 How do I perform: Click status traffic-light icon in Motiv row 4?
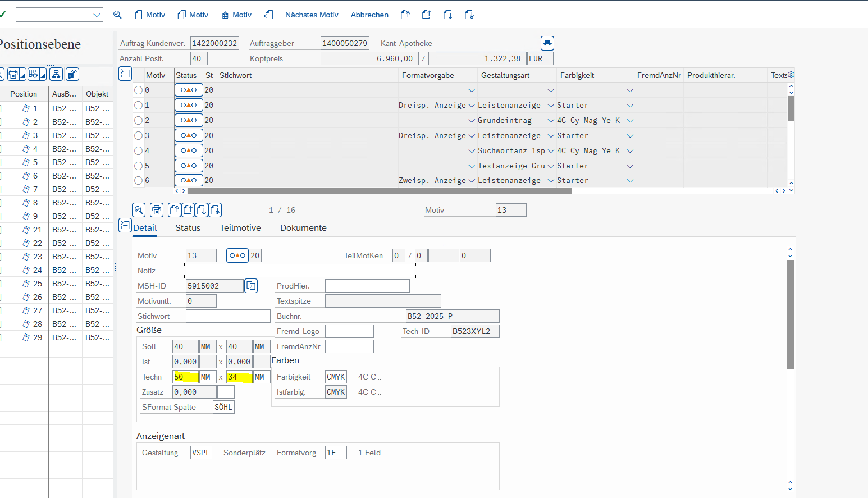[189, 150]
